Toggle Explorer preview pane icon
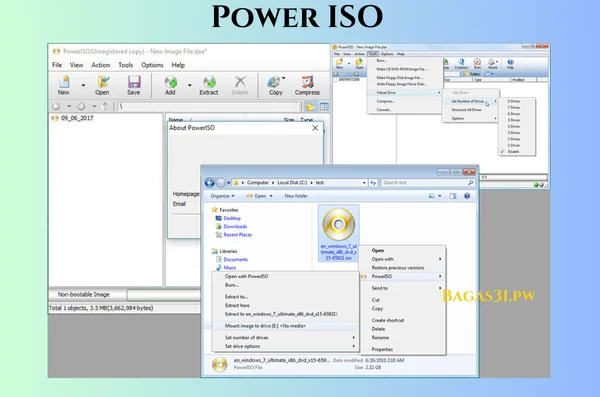 [453, 196]
